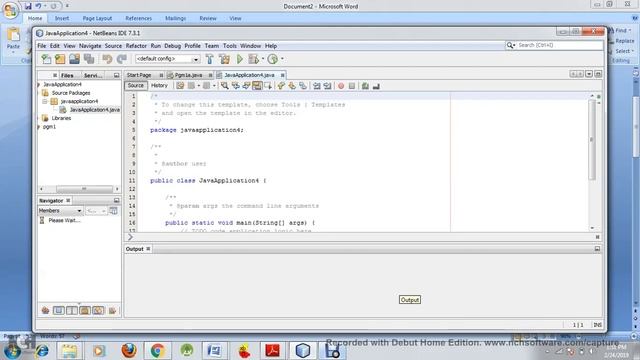Open Google Chrome from the taskbar
640x360 pixels.
(x=158, y=350)
